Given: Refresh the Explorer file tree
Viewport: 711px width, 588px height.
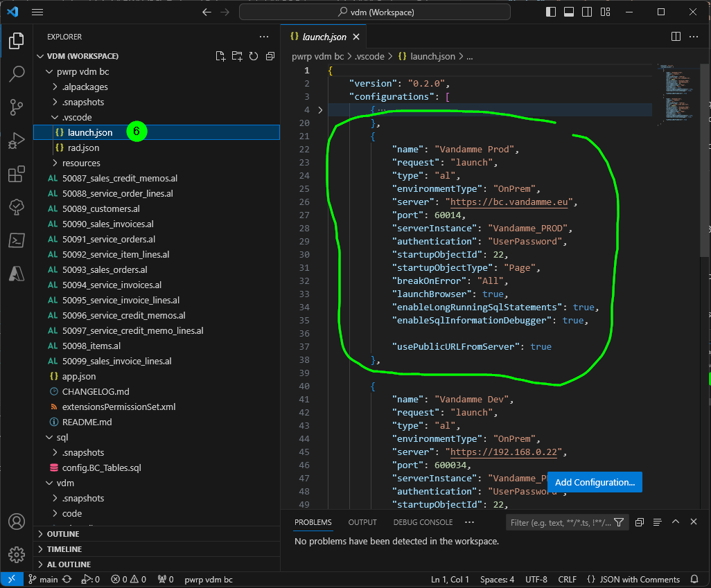Looking at the screenshot, I should tap(254, 56).
